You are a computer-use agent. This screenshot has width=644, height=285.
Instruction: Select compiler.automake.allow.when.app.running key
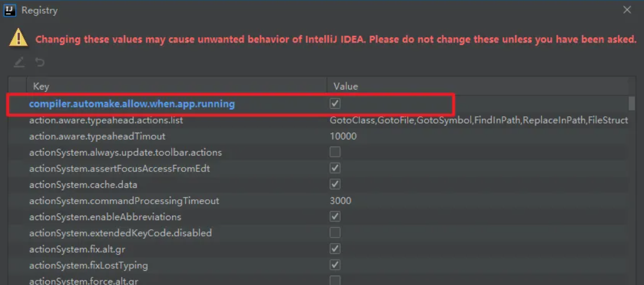point(132,104)
